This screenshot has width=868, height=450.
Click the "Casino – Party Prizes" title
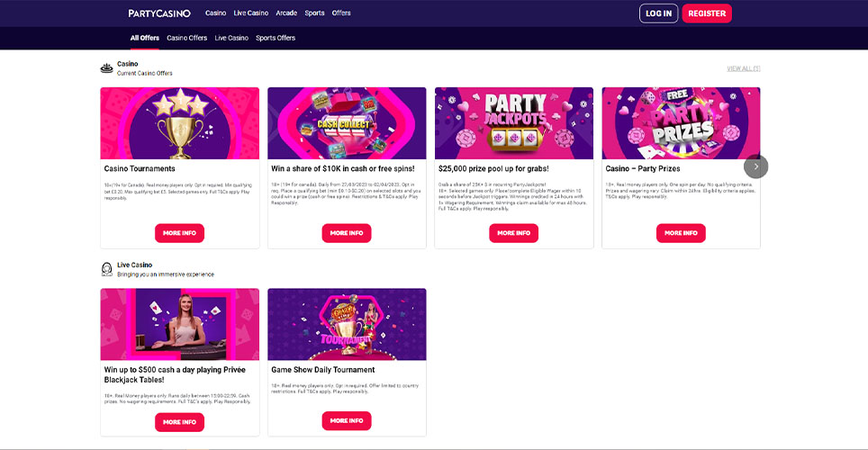[643, 169]
